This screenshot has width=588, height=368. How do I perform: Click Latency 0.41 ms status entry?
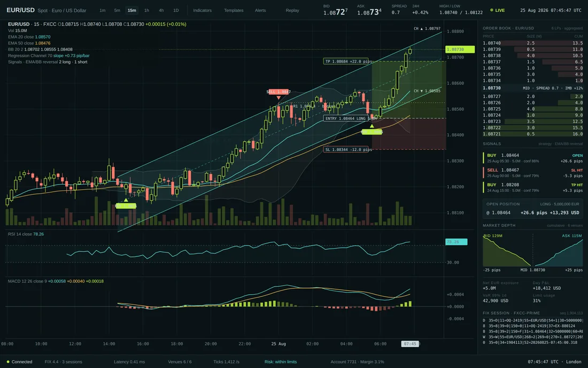click(129, 362)
